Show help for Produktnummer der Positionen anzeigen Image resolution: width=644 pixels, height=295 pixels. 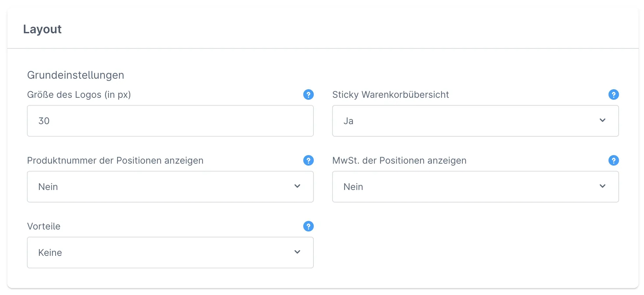click(x=308, y=161)
